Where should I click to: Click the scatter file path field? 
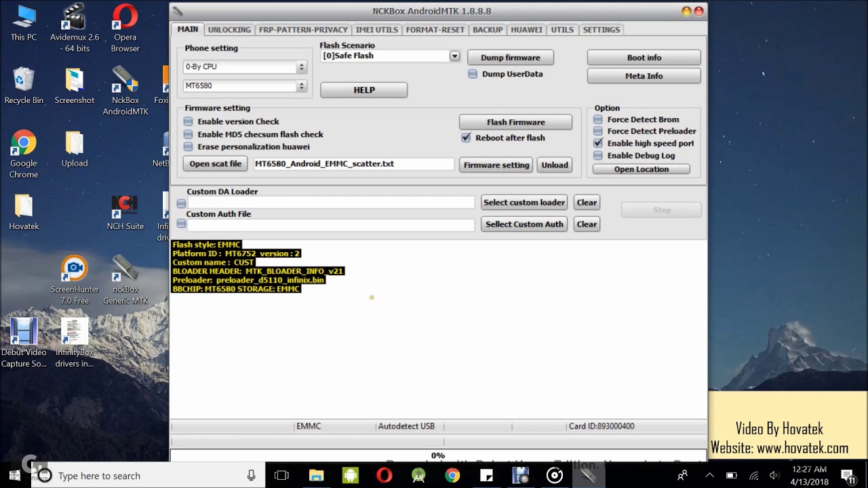tap(354, 164)
